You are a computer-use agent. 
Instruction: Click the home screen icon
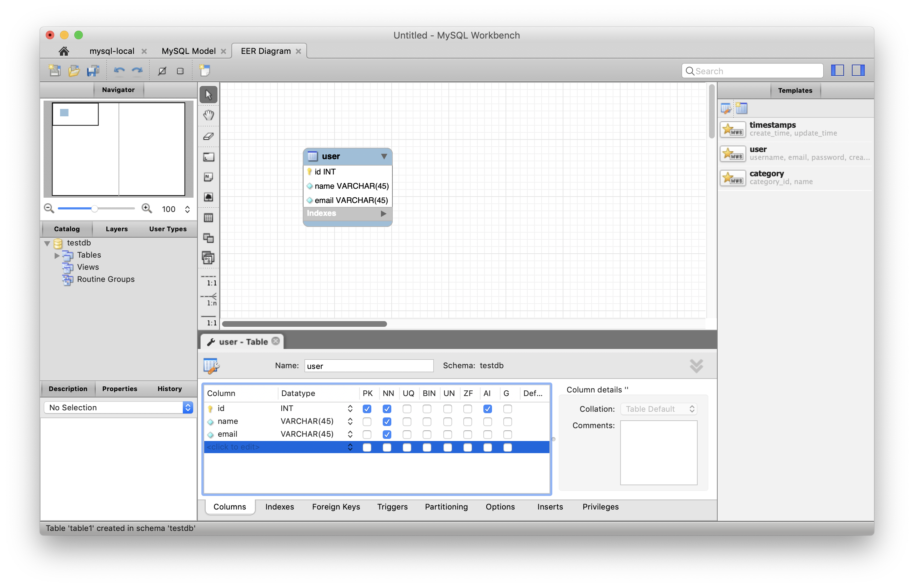pos(64,51)
